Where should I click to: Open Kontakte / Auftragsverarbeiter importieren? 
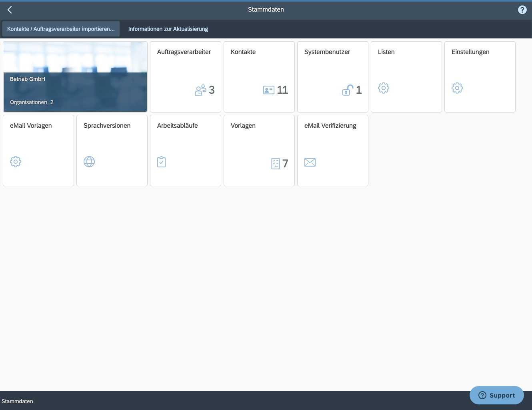[61, 29]
